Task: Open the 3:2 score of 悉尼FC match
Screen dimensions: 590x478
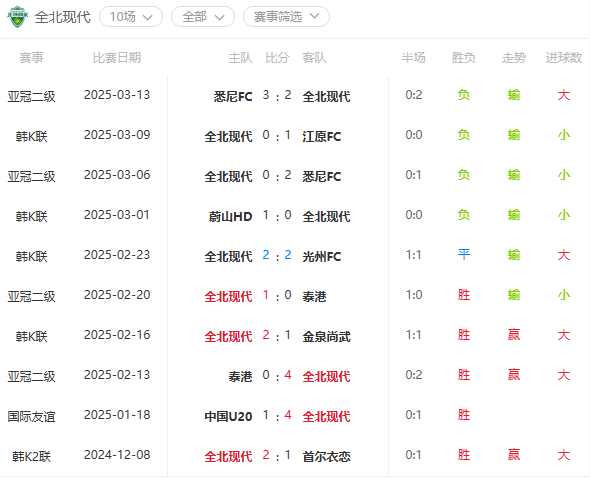Action: (277, 96)
